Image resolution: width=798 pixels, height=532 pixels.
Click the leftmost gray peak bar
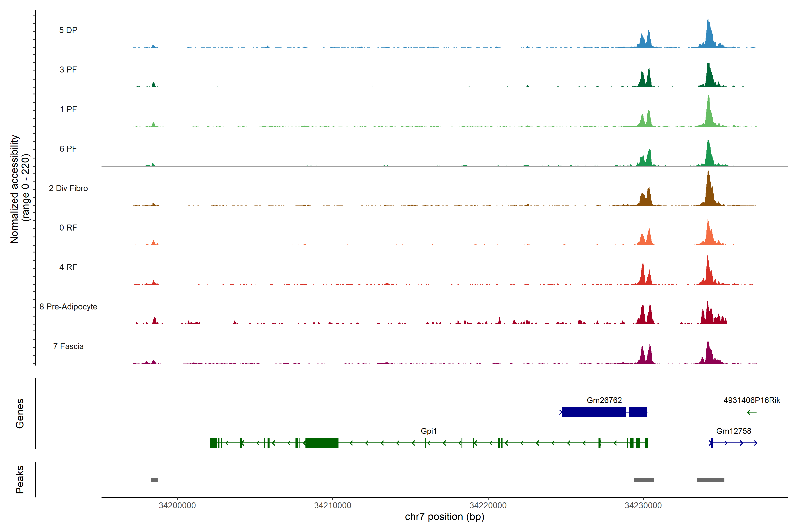[154, 480]
